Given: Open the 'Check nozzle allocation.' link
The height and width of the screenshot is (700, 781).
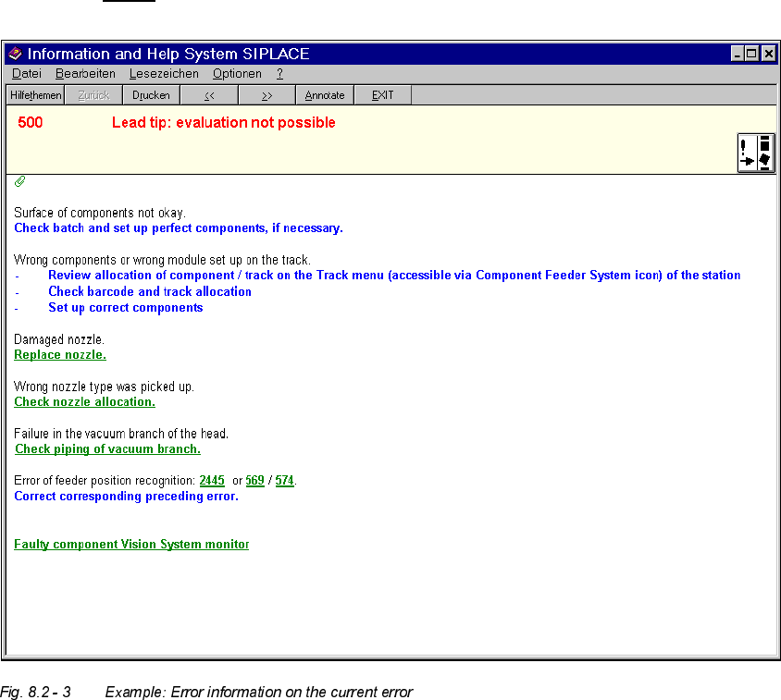Looking at the screenshot, I should click(85, 401).
